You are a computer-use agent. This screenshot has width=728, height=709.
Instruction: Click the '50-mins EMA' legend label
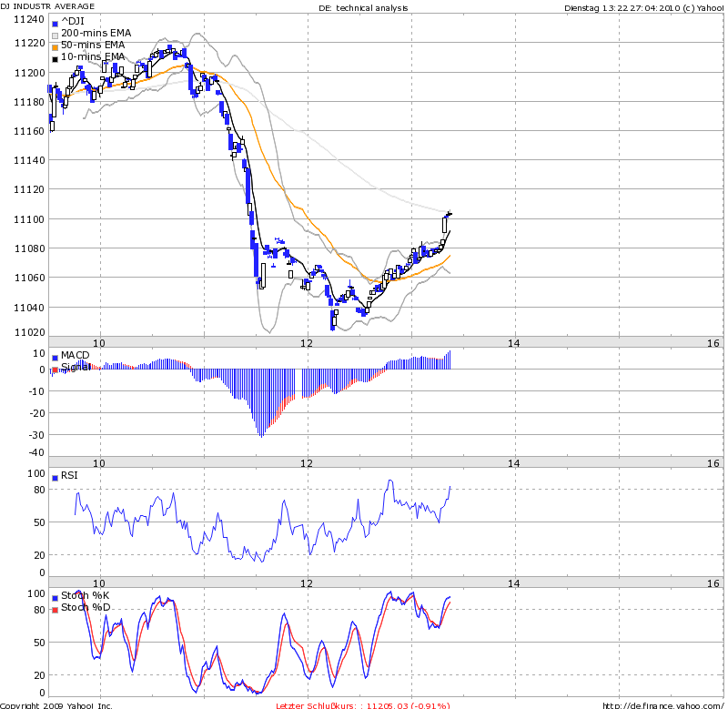(x=93, y=45)
